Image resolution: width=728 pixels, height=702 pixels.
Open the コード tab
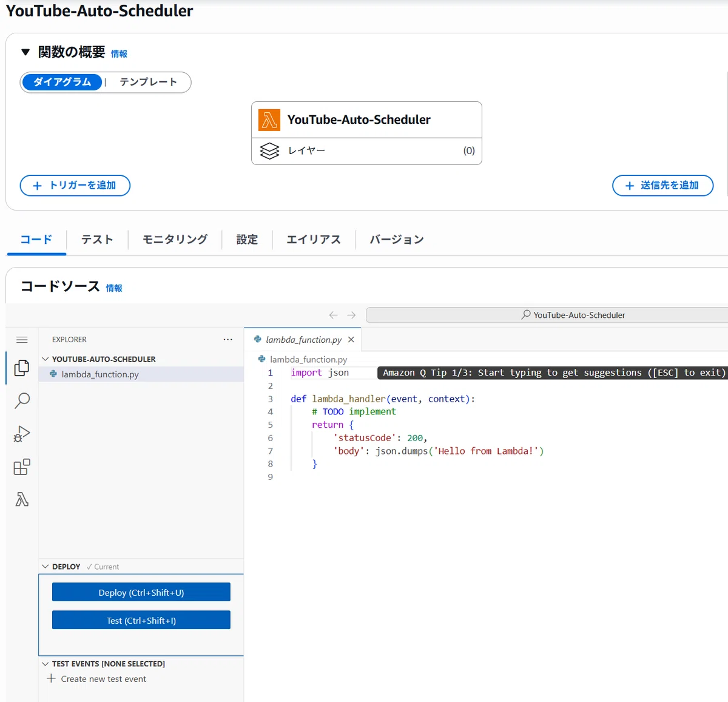click(x=36, y=240)
